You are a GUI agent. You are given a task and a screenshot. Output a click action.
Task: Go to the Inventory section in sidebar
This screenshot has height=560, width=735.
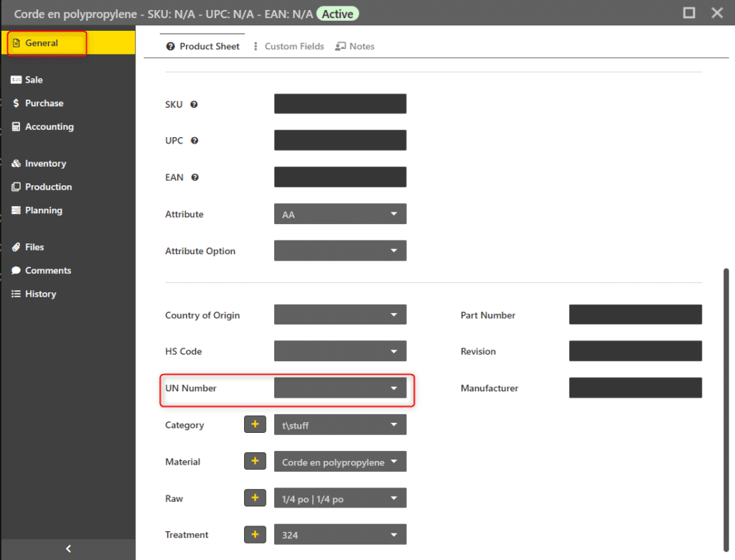[x=45, y=164]
